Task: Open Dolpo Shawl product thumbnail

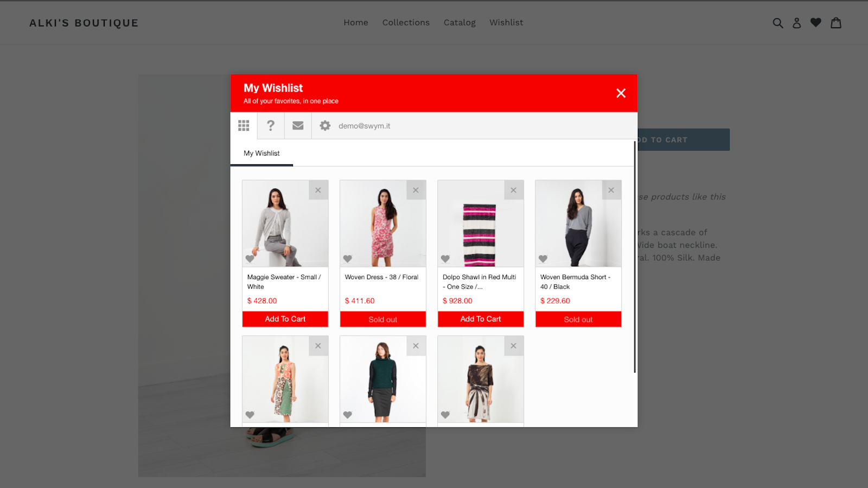Action: pos(481,223)
